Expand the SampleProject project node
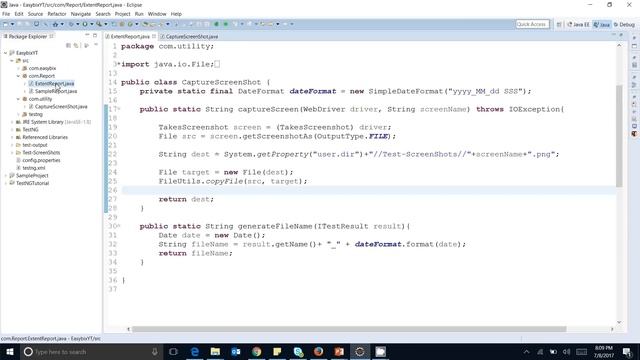Screen dimensions: 640x360 6,176
